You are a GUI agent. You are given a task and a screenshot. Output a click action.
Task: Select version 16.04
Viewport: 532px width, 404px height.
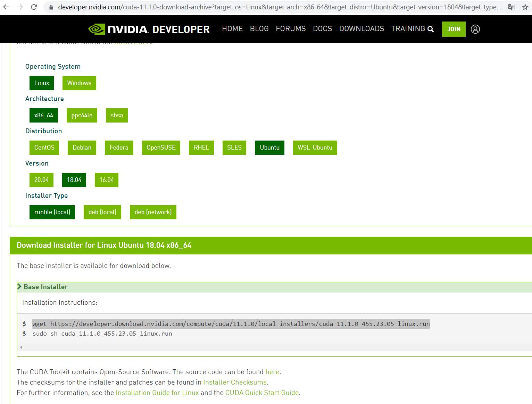107,180
